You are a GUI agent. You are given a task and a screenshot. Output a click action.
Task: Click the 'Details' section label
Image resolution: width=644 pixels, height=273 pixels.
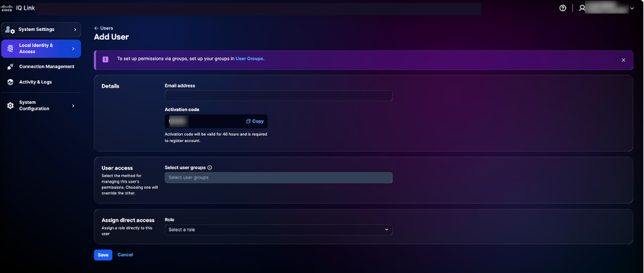[110, 86]
